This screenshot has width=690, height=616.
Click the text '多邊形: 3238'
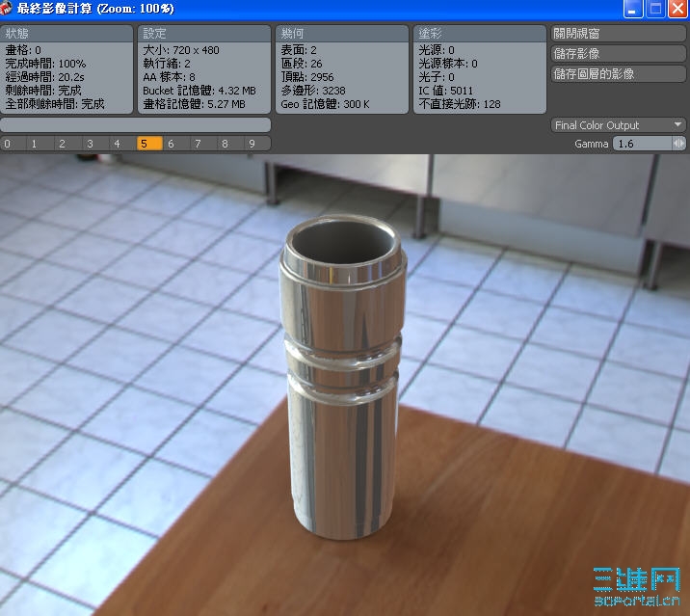(313, 91)
